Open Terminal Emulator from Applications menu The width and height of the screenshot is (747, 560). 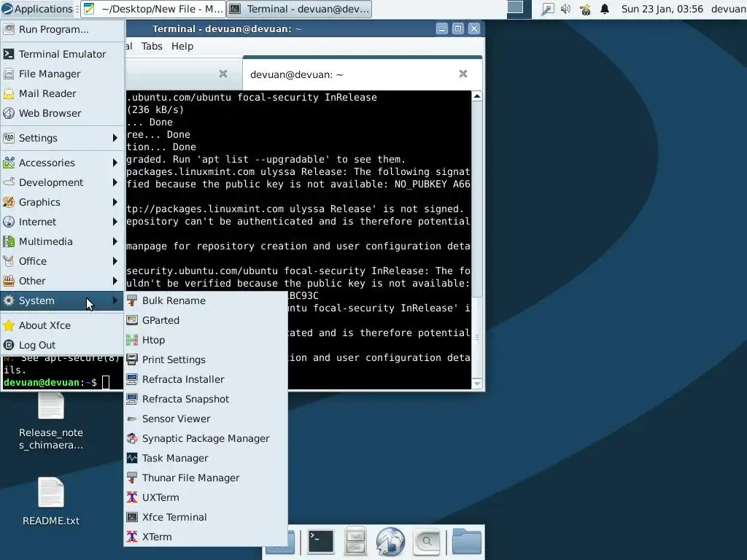point(62,54)
